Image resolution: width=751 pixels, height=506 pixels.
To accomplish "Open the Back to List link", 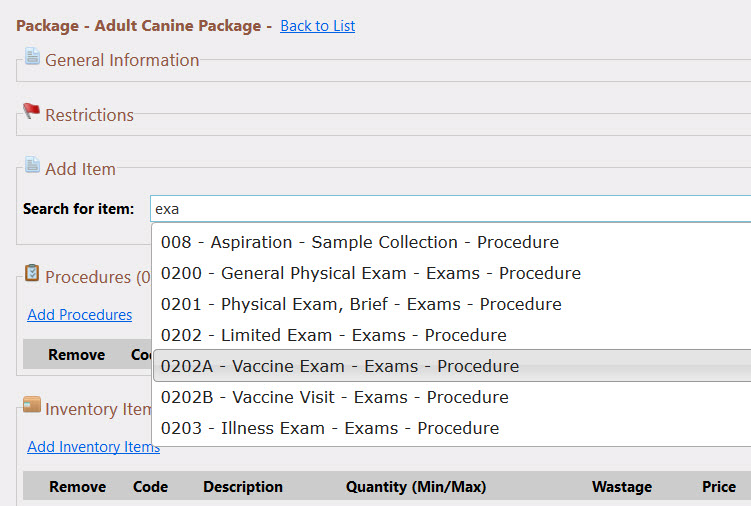I will (318, 26).
